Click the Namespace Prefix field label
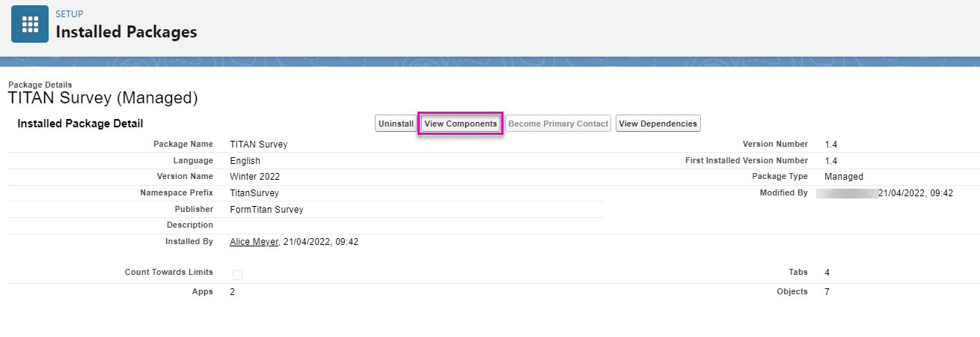 point(177,192)
